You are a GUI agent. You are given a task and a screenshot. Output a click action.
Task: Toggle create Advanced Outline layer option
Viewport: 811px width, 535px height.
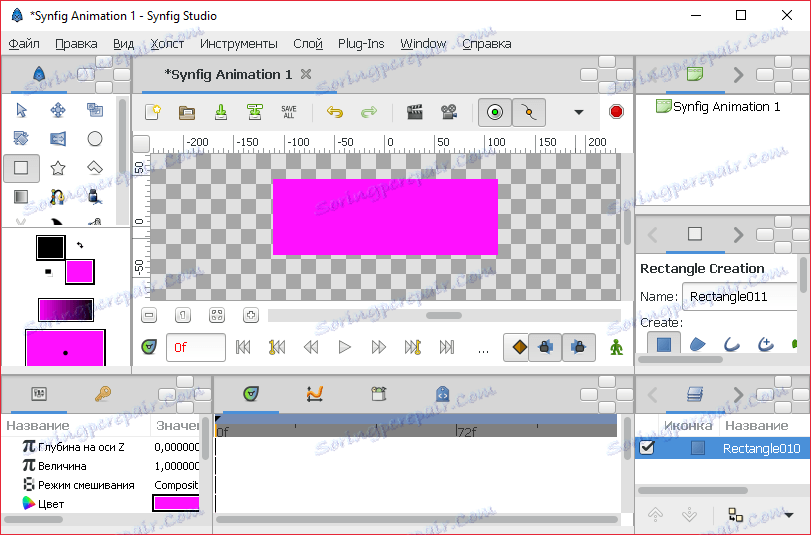[x=765, y=344]
